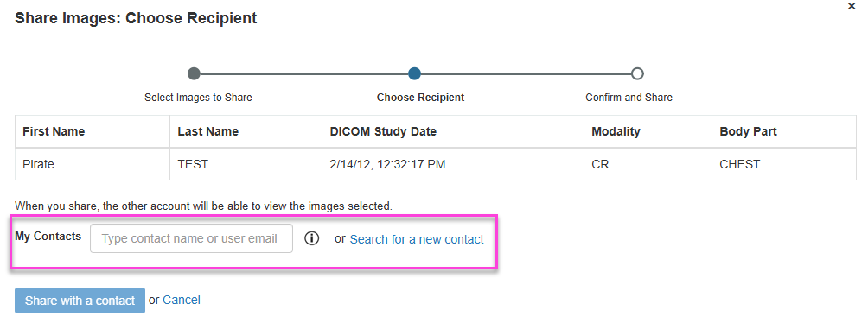Screen dimensions: 868x329
Task: Click the Select Images to Share step circle
Action: tap(194, 73)
